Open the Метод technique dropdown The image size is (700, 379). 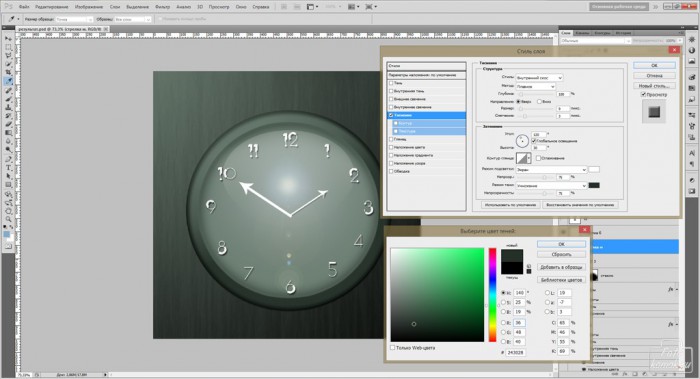coord(536,87)
